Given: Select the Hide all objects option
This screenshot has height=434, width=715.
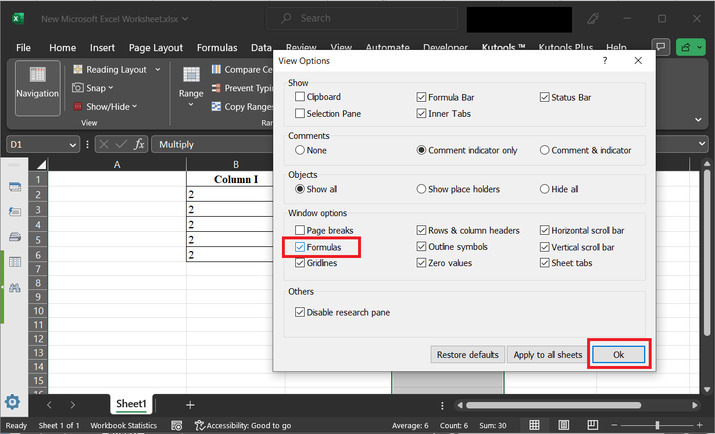Looking at the screenshot, I should point(544,189).
